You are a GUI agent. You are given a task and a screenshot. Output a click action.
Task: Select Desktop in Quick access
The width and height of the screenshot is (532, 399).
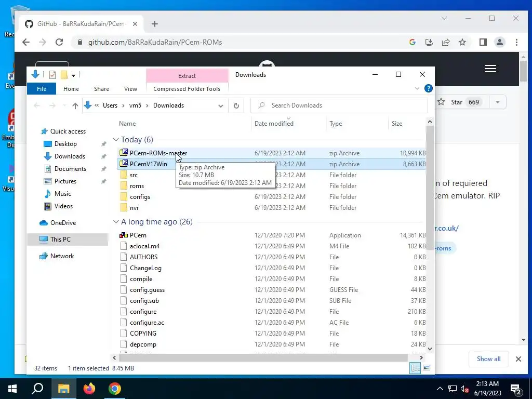(65, 144)
